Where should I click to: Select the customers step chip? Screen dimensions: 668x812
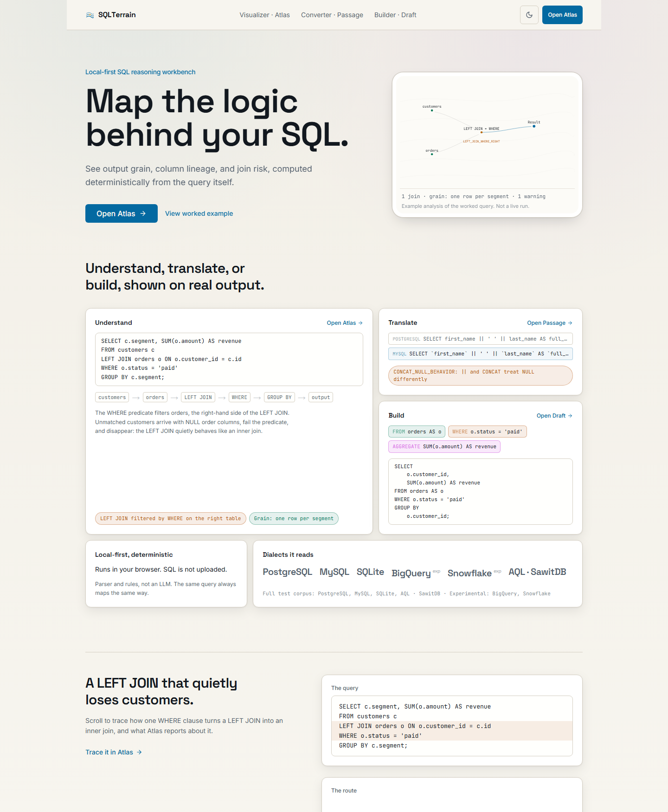click(112, 397)
